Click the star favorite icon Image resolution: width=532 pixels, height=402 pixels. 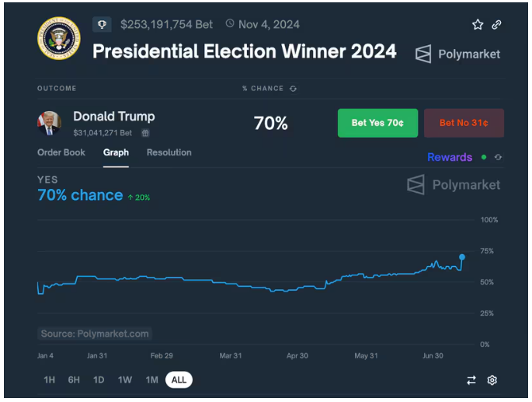coord(478,25)
